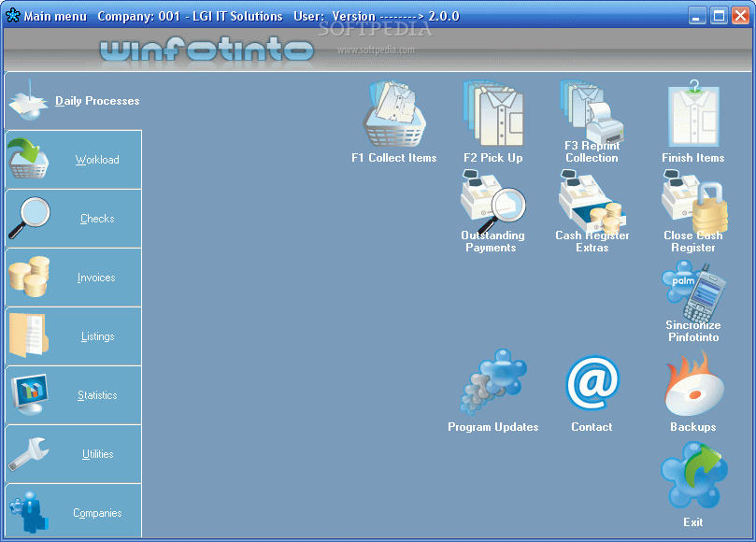Image resolution: width=756 pixels, height=542 pixels.
Task: Click the Exit text label
Action: tap(693, 522)
